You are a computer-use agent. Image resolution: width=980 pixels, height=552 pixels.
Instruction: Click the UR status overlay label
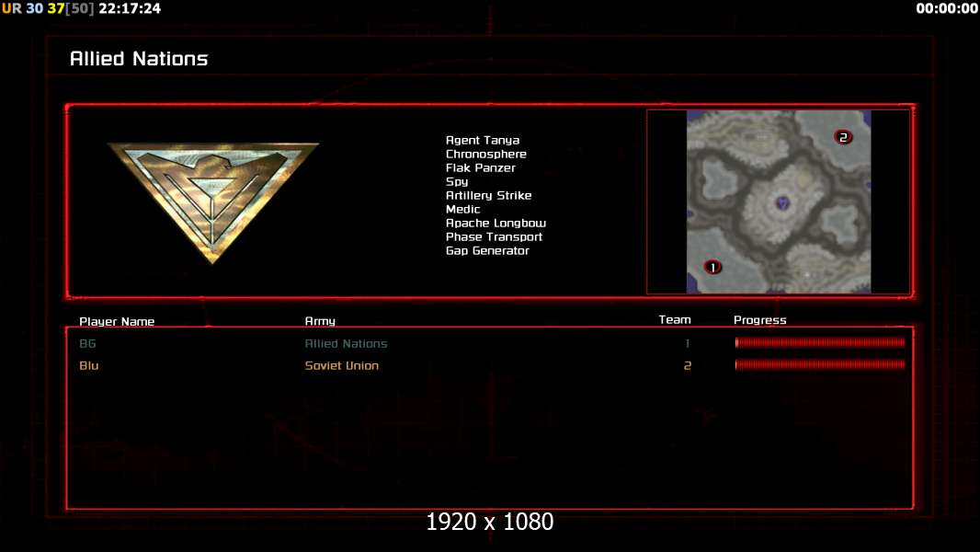[12, 8]
